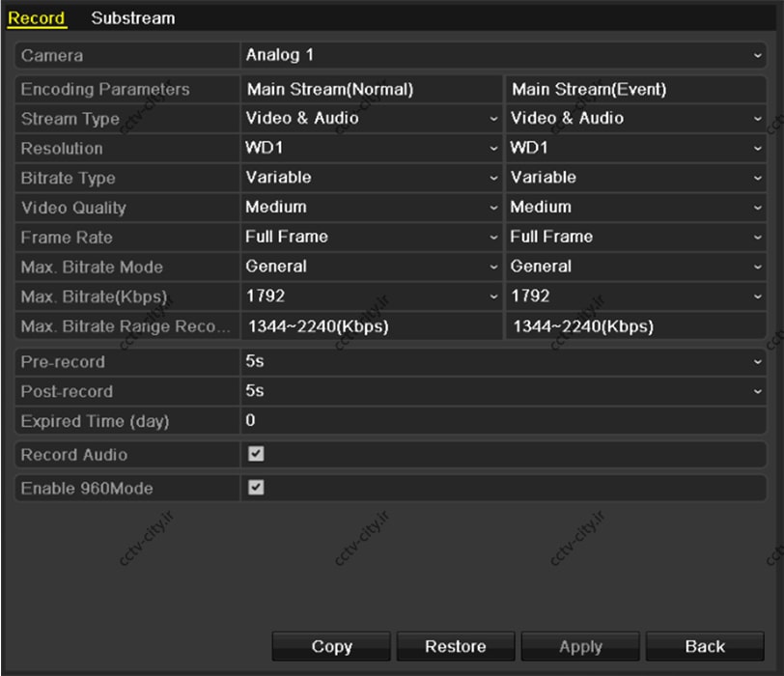Click the Copy button
Screen dimensions: 784x676
(x=331, y=646)
